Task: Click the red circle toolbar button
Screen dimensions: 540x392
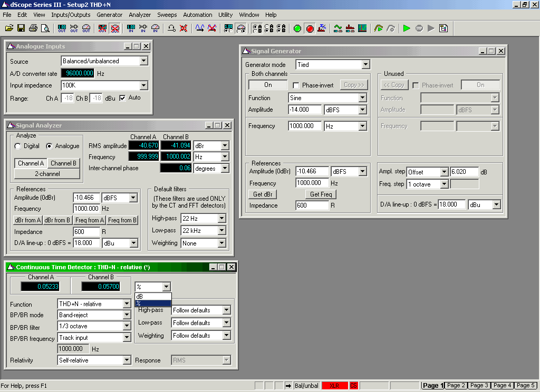Action: point(310,28)
